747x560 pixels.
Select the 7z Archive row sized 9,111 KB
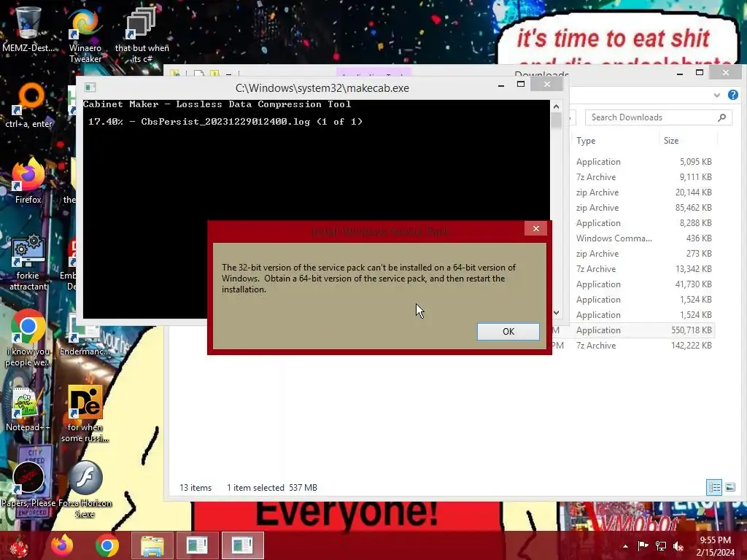(644, 177)
